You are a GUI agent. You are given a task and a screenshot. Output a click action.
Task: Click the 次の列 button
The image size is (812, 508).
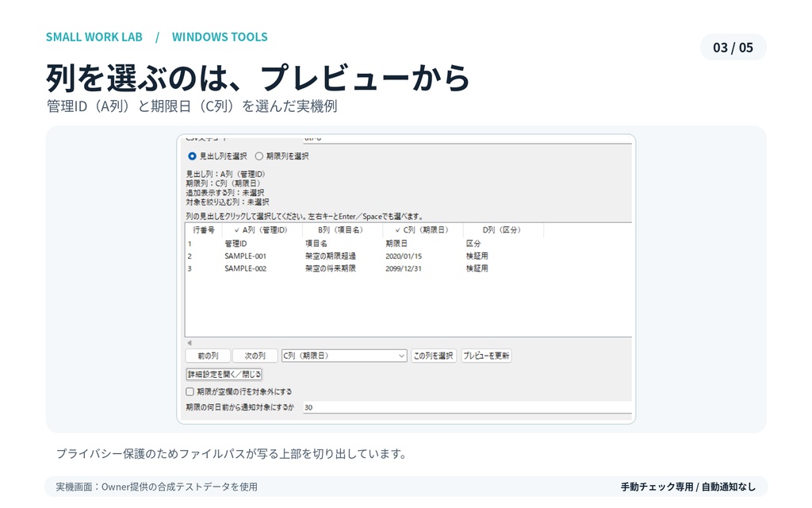click(255, 356)
